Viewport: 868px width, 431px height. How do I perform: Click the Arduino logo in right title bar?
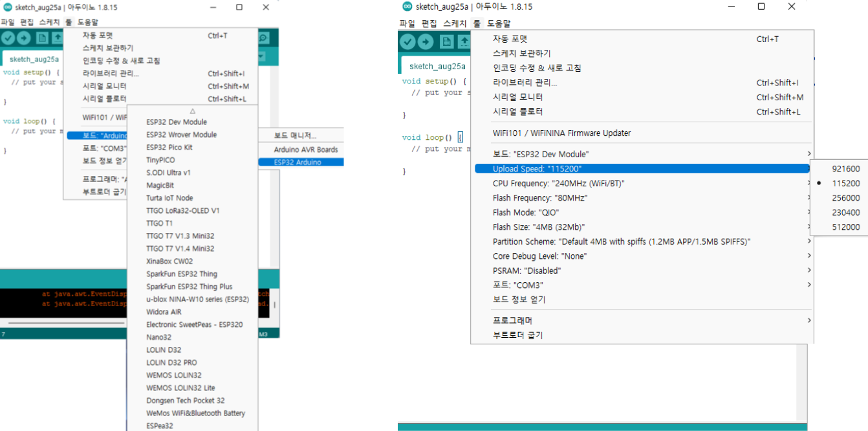pyautogui.click(x=407, y=6)
